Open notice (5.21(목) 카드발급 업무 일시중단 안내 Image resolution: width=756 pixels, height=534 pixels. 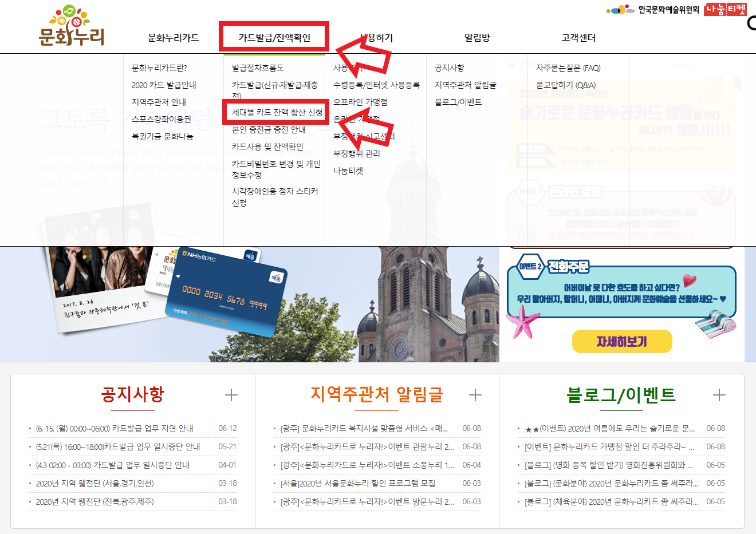tap(118, 446)
